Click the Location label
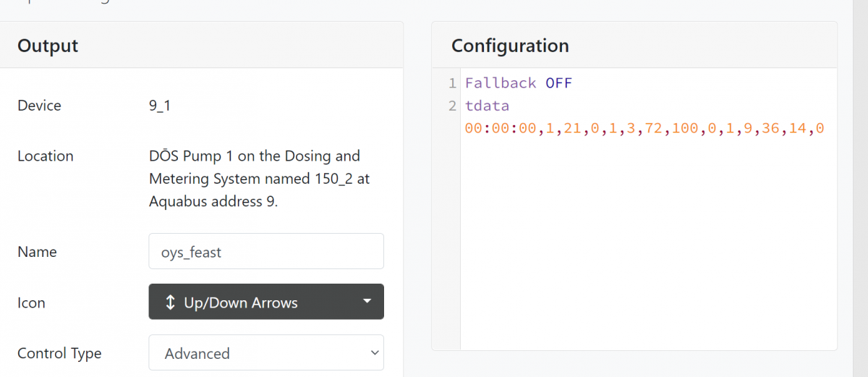 pos(46,156)
